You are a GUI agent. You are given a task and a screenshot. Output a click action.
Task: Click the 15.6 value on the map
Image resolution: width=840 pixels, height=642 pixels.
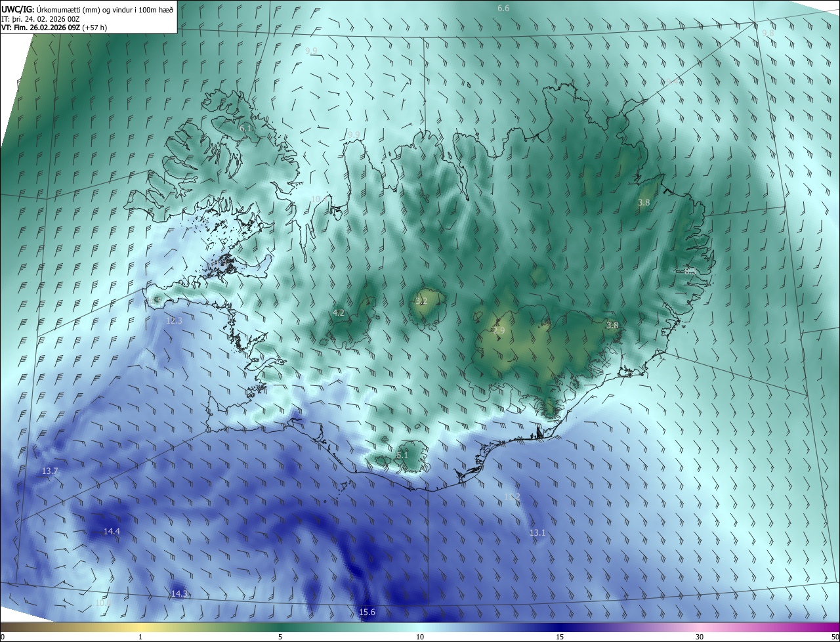[367, 612]
